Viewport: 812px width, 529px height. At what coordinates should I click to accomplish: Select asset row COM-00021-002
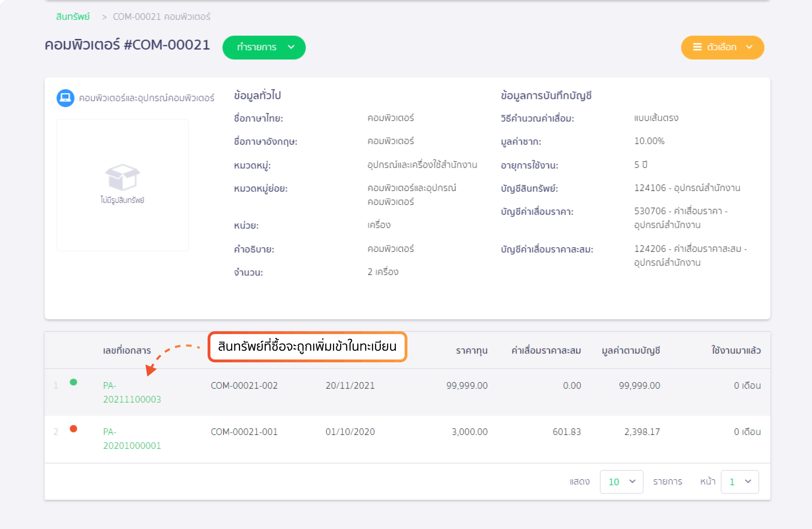pos(244,386)
